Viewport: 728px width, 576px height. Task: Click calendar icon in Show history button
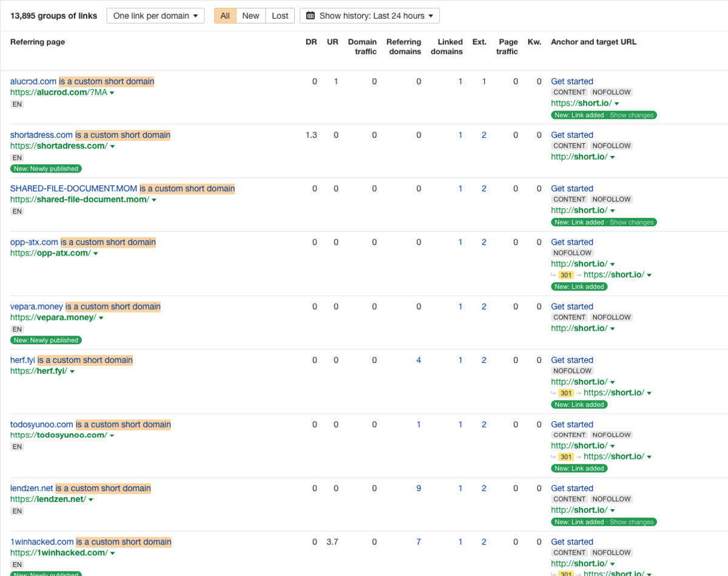coord(311,16)
